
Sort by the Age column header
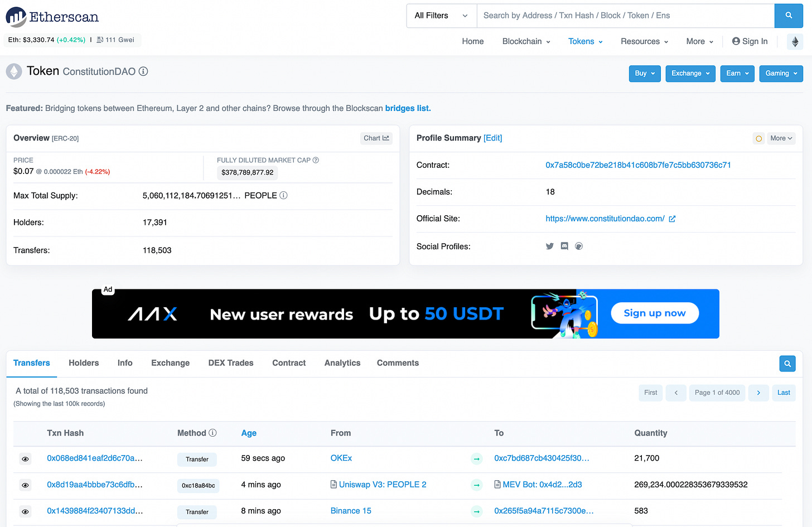coord(249,433)
